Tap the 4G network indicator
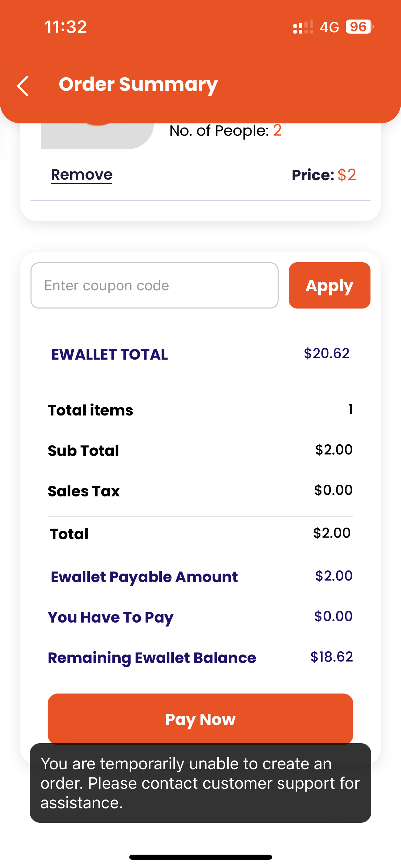The image size is (401, 868). pos(329,27)
